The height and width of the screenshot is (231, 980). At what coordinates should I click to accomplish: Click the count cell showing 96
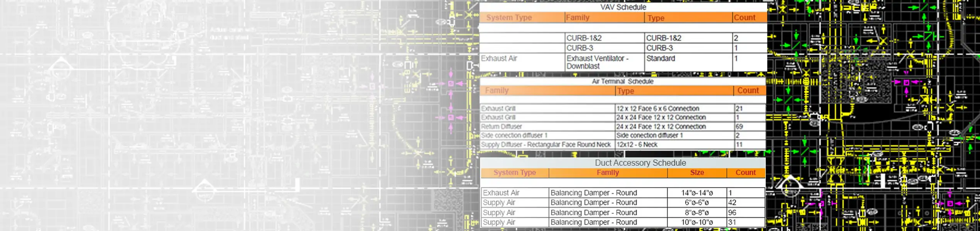click(x=732, y=213)
